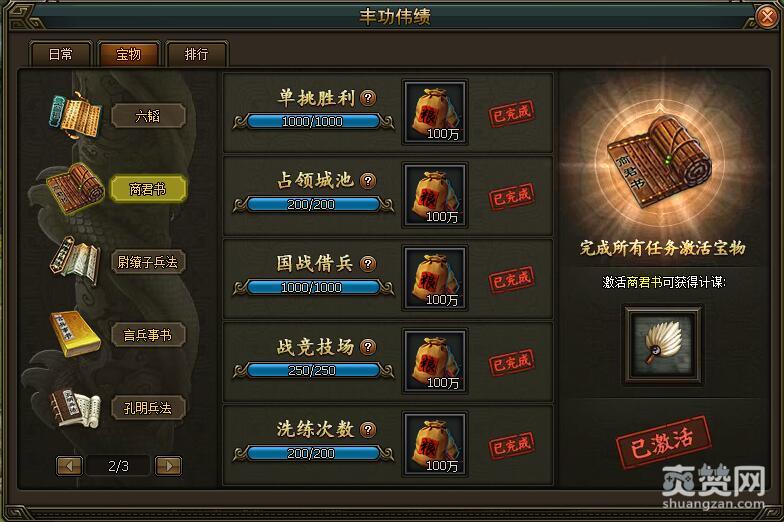Click the help icon beside 洗练次数

(368, 430)
